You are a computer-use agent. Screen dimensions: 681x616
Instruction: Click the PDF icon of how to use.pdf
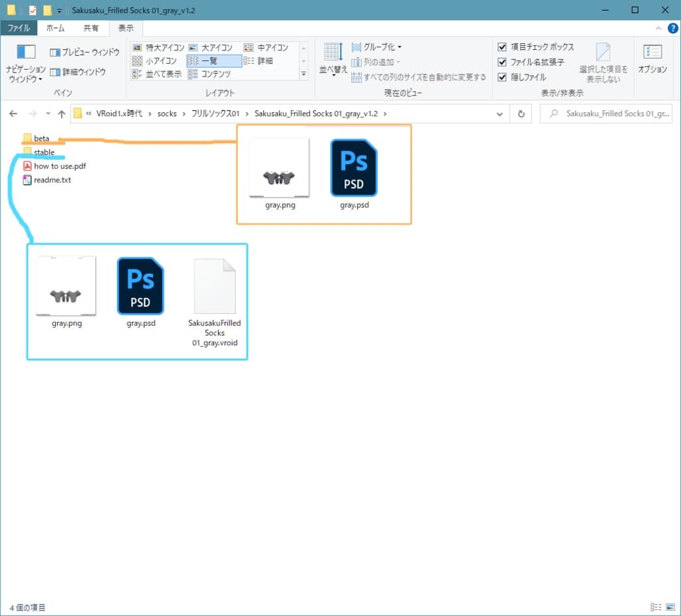27,166
